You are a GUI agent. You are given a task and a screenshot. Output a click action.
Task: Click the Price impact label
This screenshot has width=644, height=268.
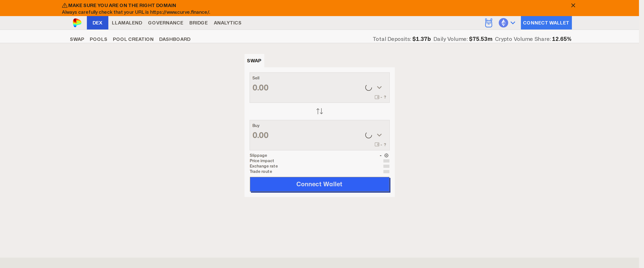(262, 161)
